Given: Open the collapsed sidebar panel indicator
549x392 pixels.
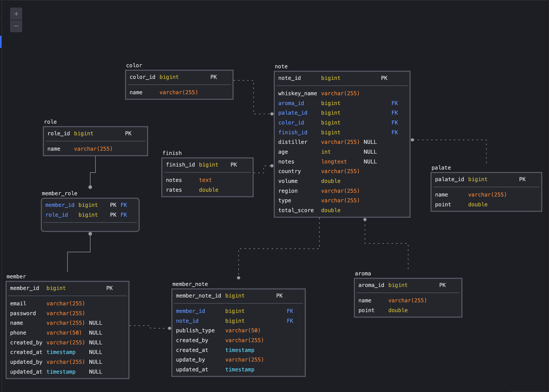Looking at the screenshot, I should click(1, 42).
